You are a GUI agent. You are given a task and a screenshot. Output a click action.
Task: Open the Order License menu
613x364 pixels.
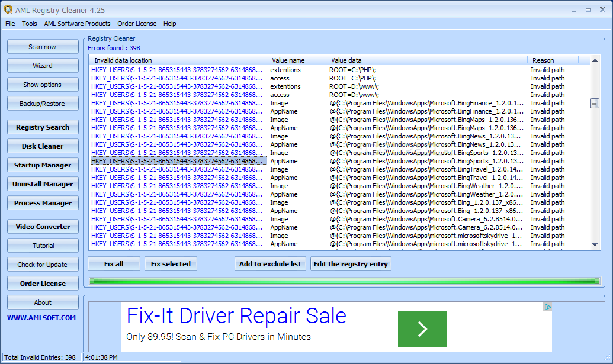pos(137,24)
